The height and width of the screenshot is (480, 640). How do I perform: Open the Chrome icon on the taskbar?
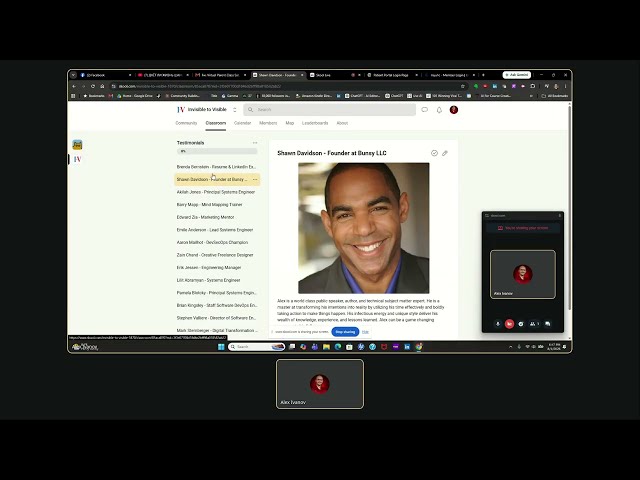click(419, 347)
